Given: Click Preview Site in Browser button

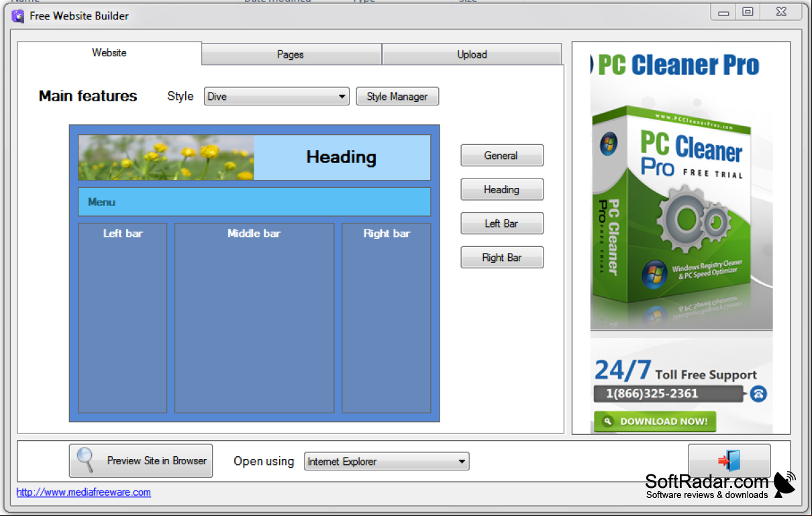Looking at the screenshot, I should [141, 461].
